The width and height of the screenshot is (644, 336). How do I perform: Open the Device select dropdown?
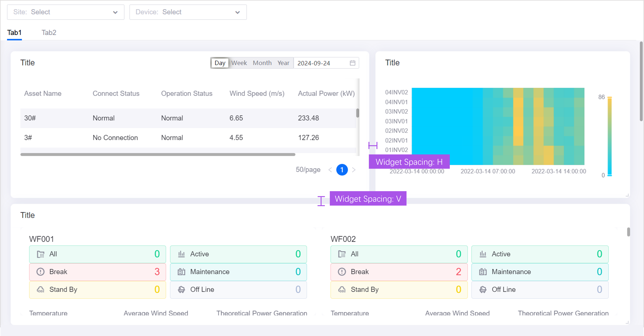pos(188,12)
